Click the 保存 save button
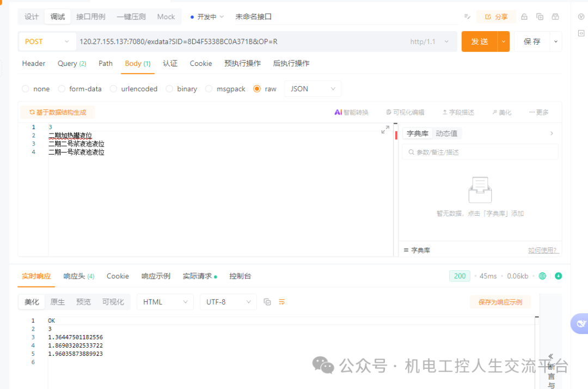This screenshot has height=389, width=588. point(532,41)
